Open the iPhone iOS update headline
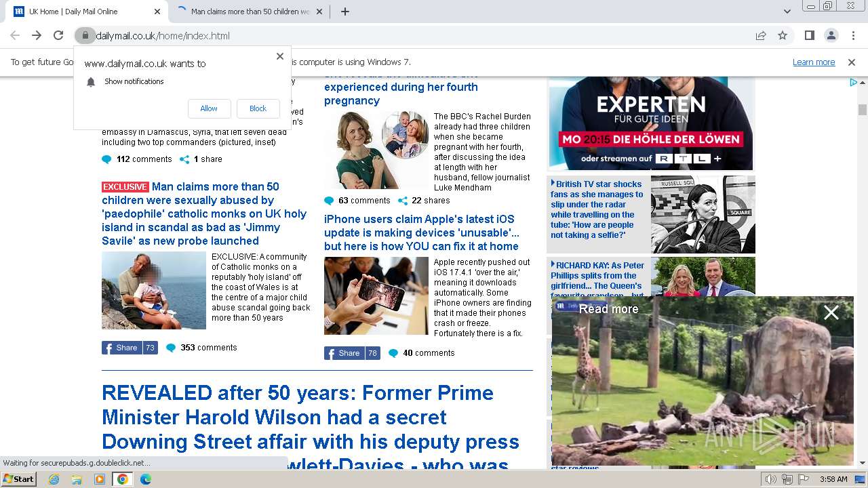This screenshot has width=868, height=488. 422,232
